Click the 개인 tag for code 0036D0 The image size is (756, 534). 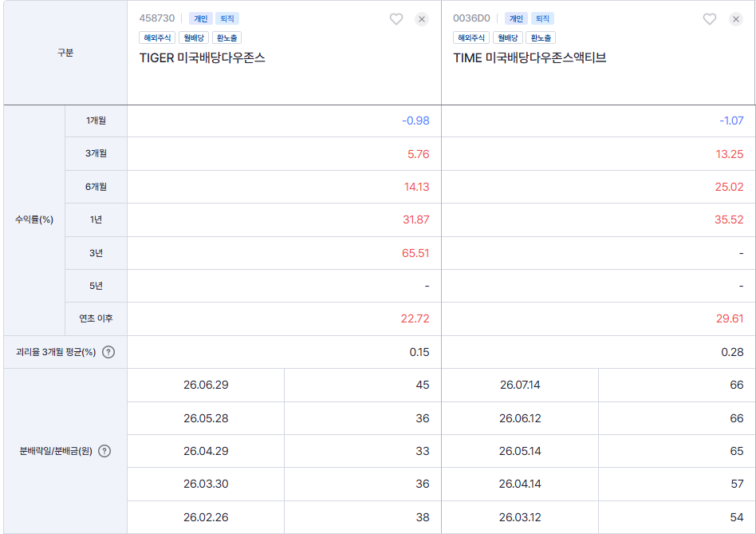(516, 18)
